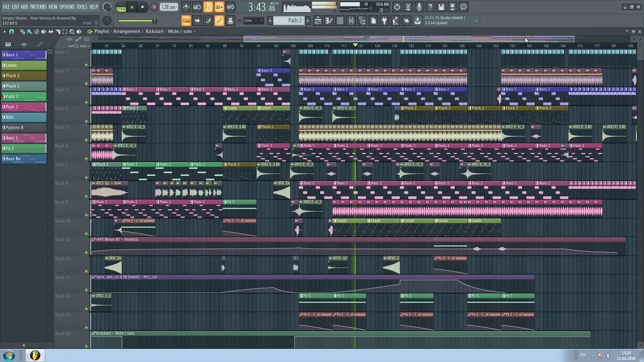The height and width of the screenshot is (362, 644).
Task: Open the browser view
Action: coord(362,21)
